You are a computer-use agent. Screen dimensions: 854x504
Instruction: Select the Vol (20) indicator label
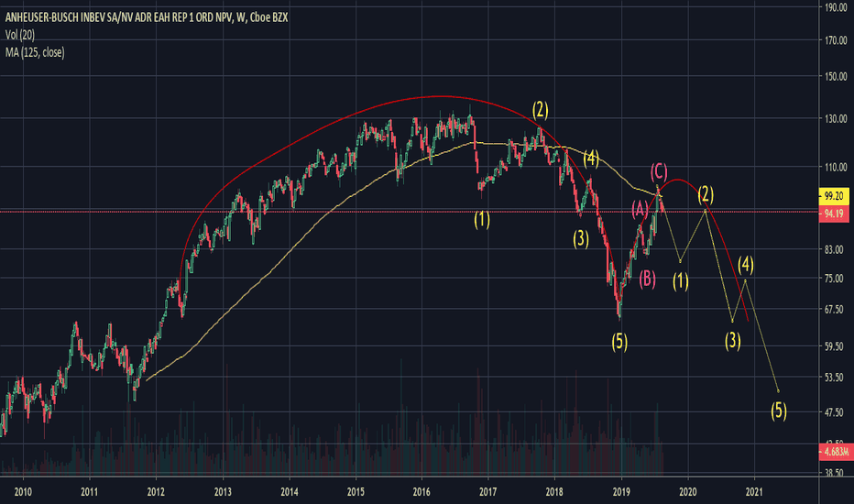(x=20, y=35)
